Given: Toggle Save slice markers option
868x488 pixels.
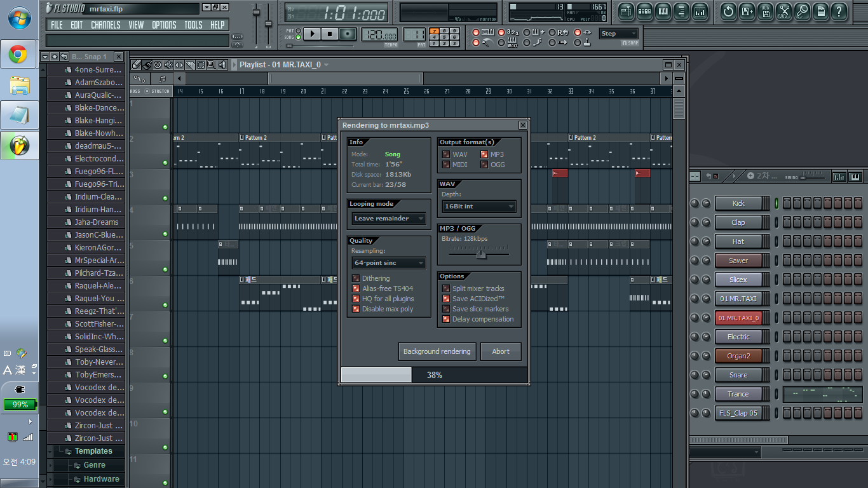Looking at the screenshot, I should [x=446, y=309].
